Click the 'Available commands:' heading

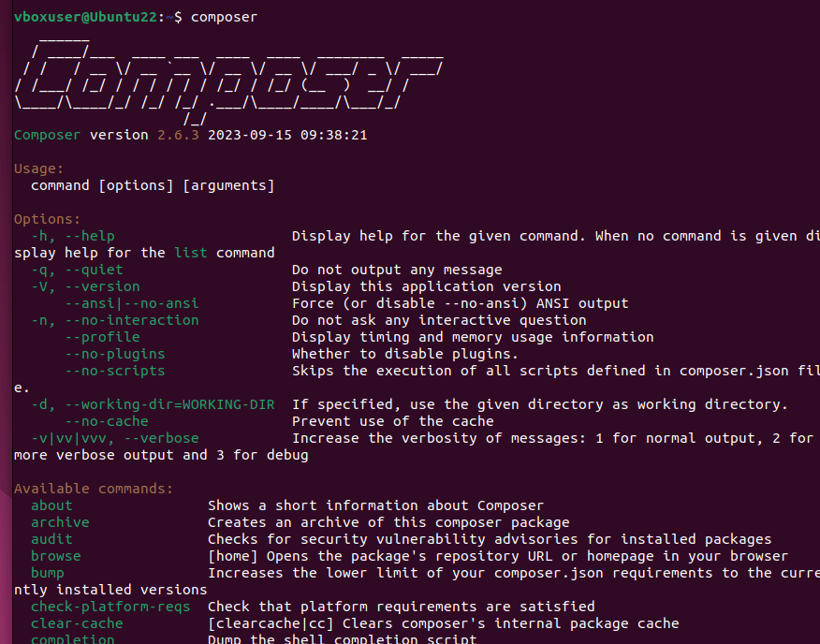pyautogui.click(x=94, y=489)
